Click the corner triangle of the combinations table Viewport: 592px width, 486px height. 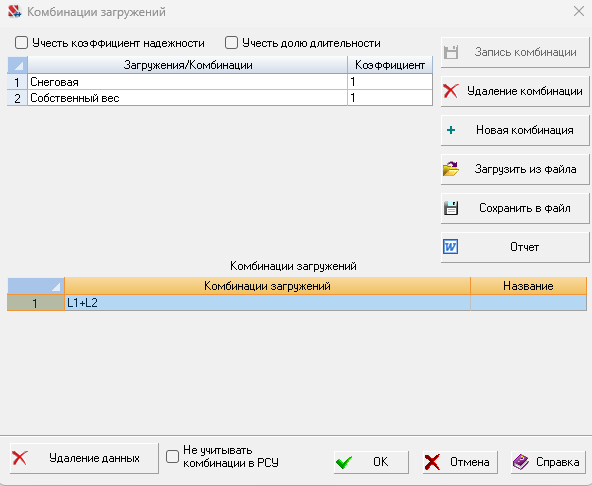click(x=36, y=286)
